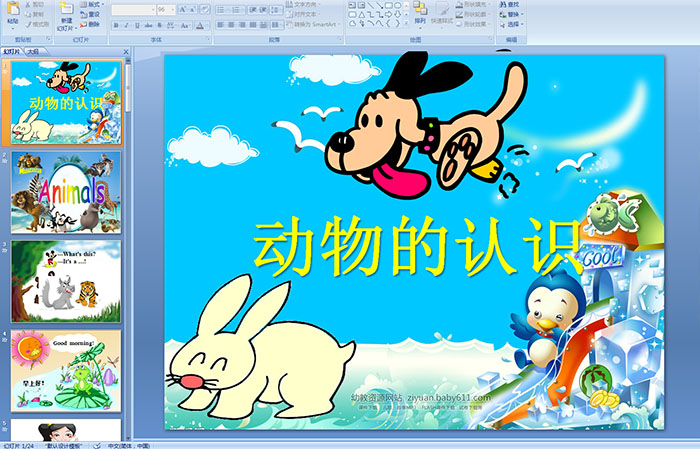The image size is (700, 449).
Task: Toggle text Shadow formatting
Action: point(160,25)
